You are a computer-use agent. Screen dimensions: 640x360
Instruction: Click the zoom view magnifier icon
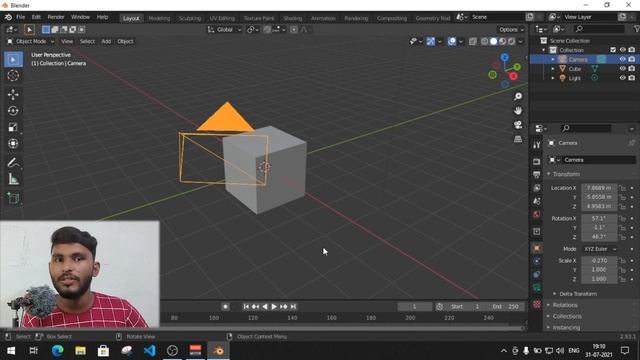(x=518, y=97)
